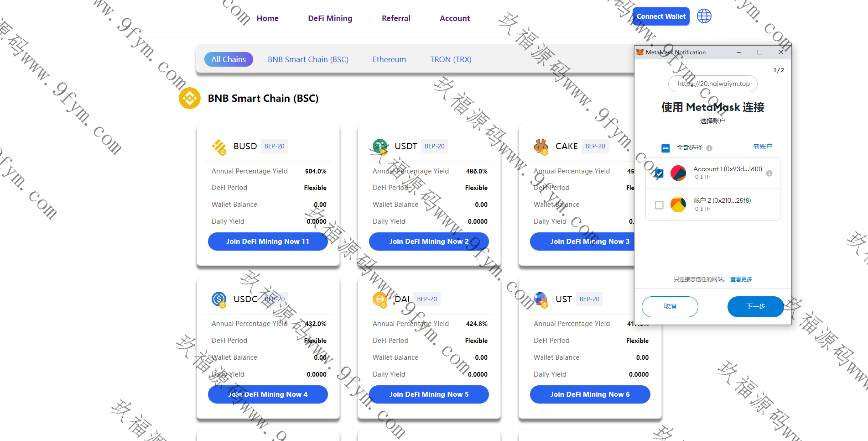The image size is (868, 441).
Task: Check the 账户 2 checkbox
Action: [x=659, y=205]
